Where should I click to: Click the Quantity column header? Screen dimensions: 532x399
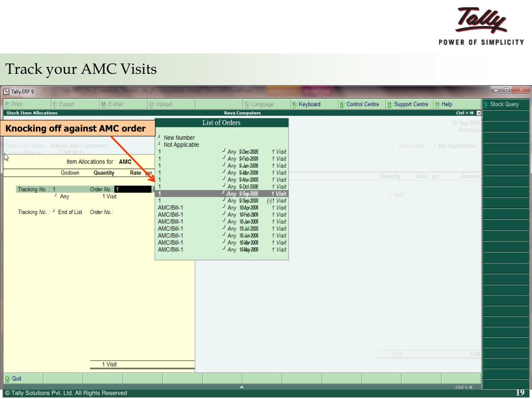pyautogui.click(x=104, y=172)
